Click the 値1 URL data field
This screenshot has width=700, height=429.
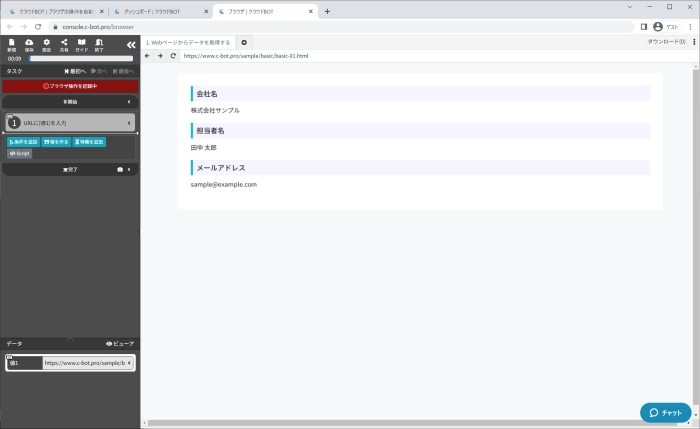click(x=85, y=362)
